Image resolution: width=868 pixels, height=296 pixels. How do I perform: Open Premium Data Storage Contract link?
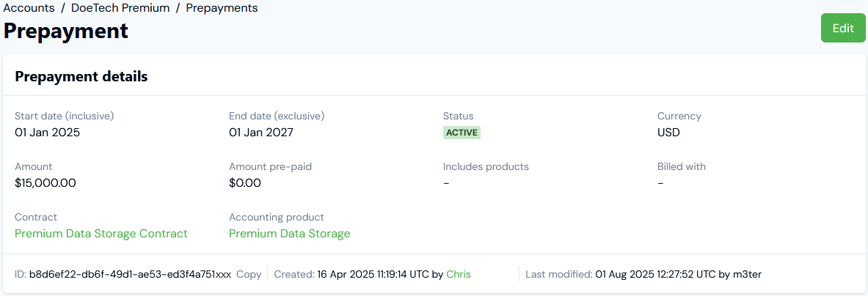coord(101,234)
